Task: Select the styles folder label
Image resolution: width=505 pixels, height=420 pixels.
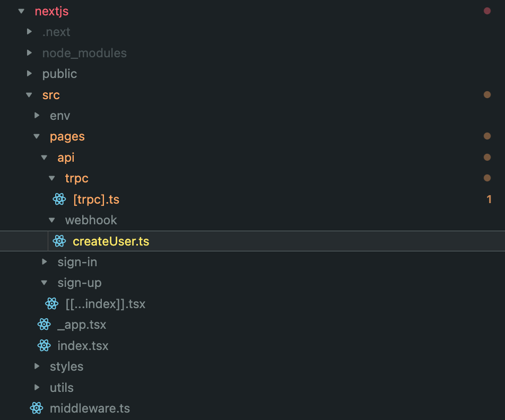Action: click(66, 366)
